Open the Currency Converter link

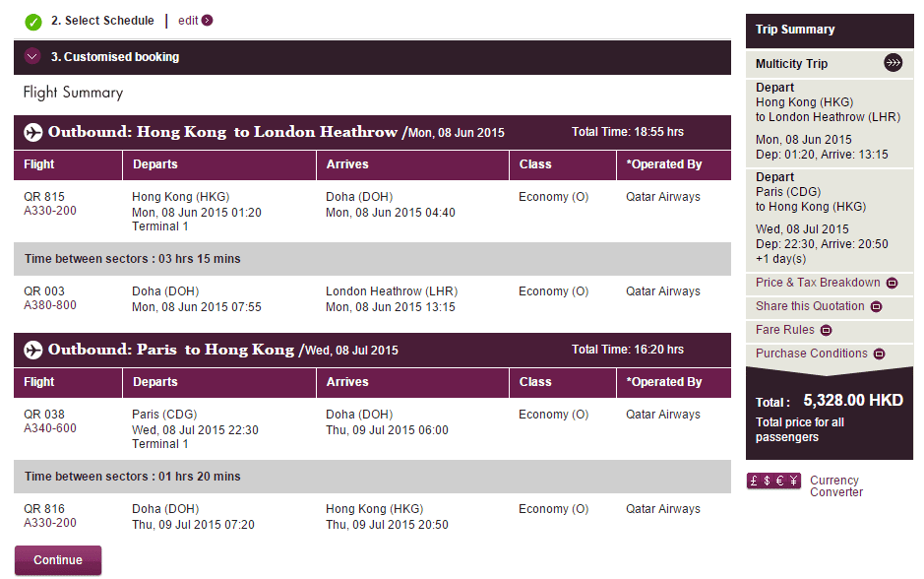[x=835, y=486]
